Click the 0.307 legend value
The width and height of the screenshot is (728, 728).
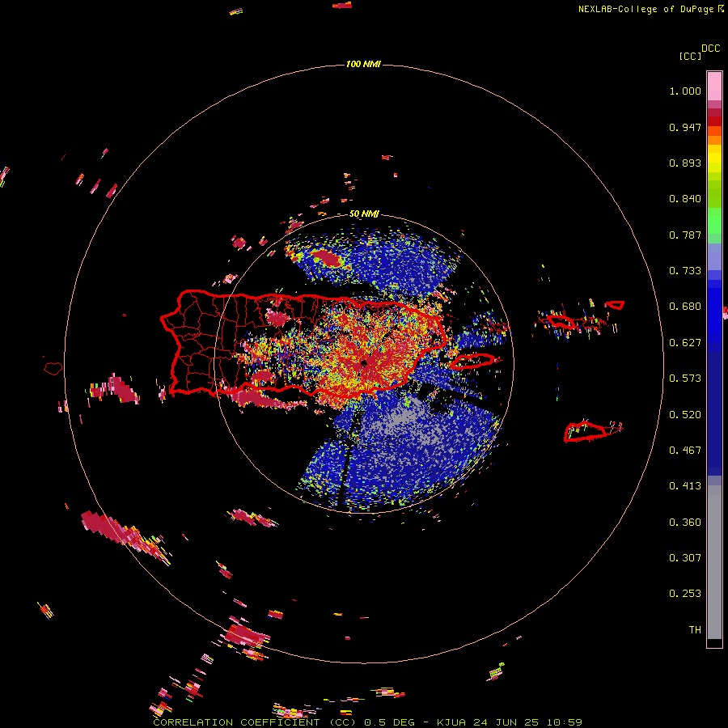tap(685, 558)
